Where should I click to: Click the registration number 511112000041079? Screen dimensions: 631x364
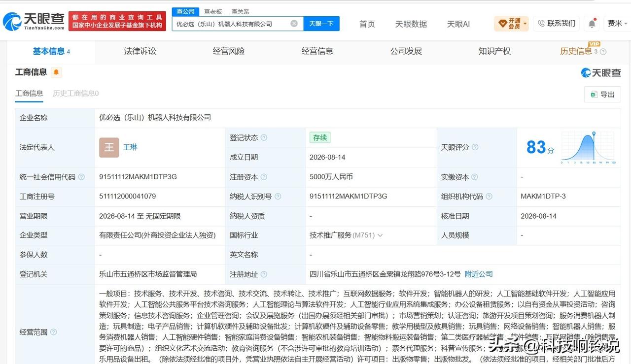128,196
